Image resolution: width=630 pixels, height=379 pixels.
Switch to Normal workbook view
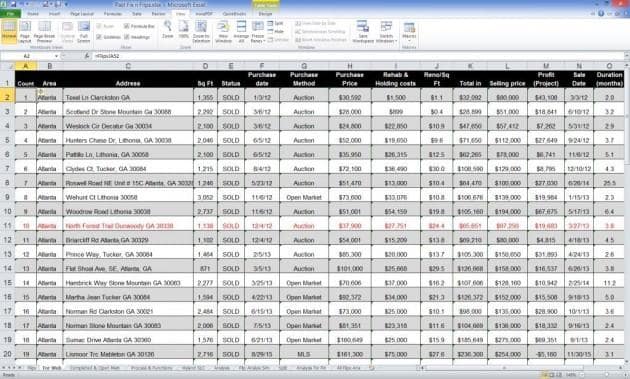8,31
